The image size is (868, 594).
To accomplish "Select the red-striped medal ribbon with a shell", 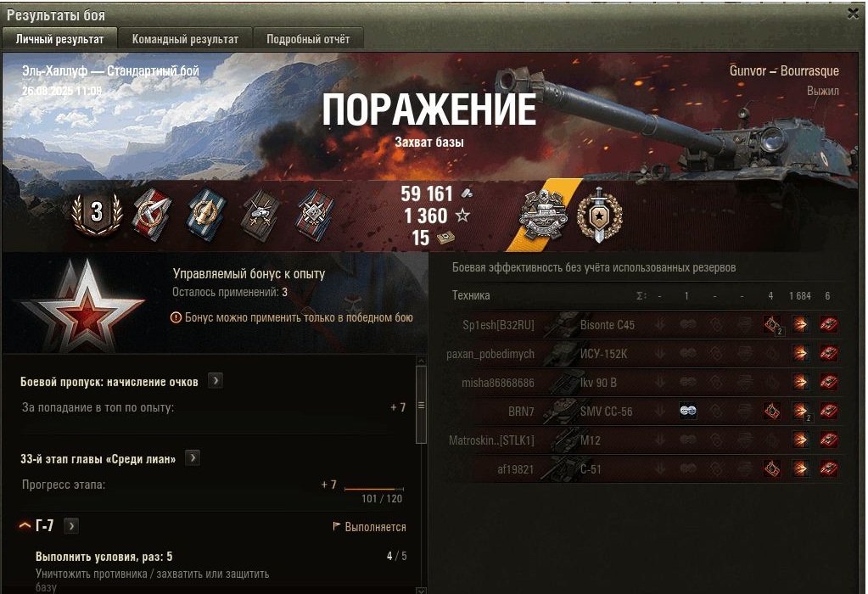I will pos(152,214).
